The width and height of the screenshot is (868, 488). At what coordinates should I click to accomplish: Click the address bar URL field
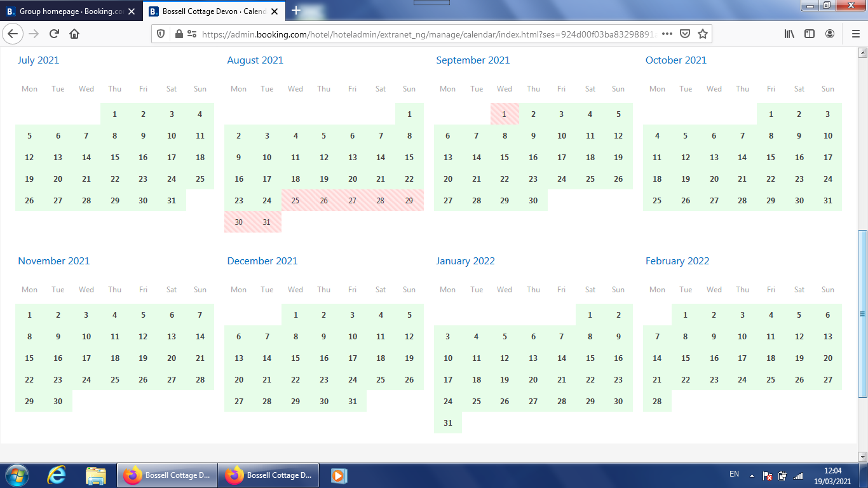click(426, 34)
